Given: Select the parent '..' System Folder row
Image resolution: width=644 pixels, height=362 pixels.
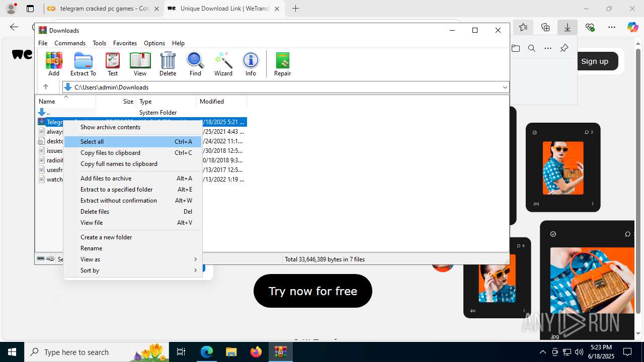Looking at the screenshot, I should 141,113.
